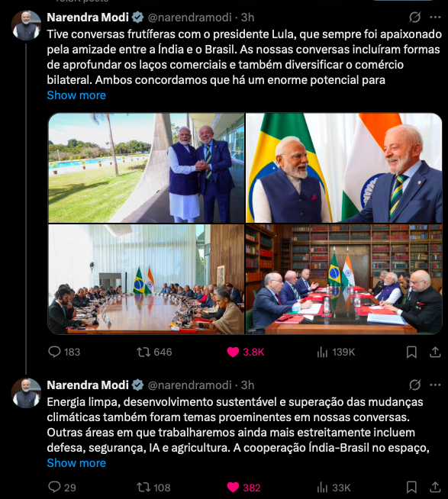The width and height of the screenshot is (448, 499).
Task: Open the @narendramodi handle on first post
Action: [190, 18]
